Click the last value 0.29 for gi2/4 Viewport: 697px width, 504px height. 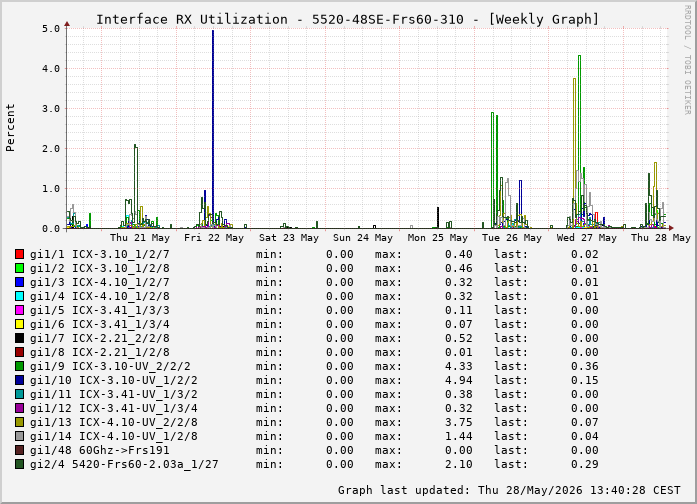585,464
